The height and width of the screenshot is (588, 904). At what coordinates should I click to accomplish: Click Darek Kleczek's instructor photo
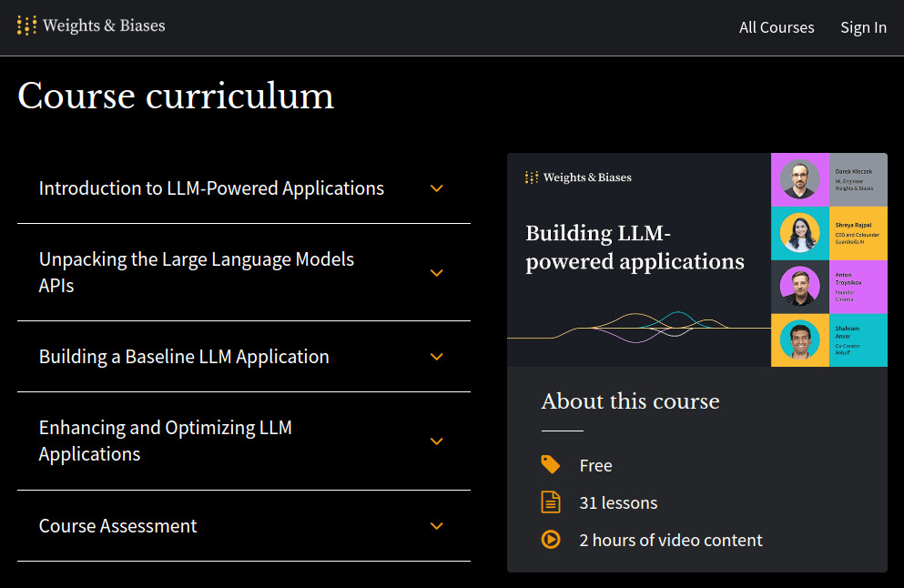[799, 180]
